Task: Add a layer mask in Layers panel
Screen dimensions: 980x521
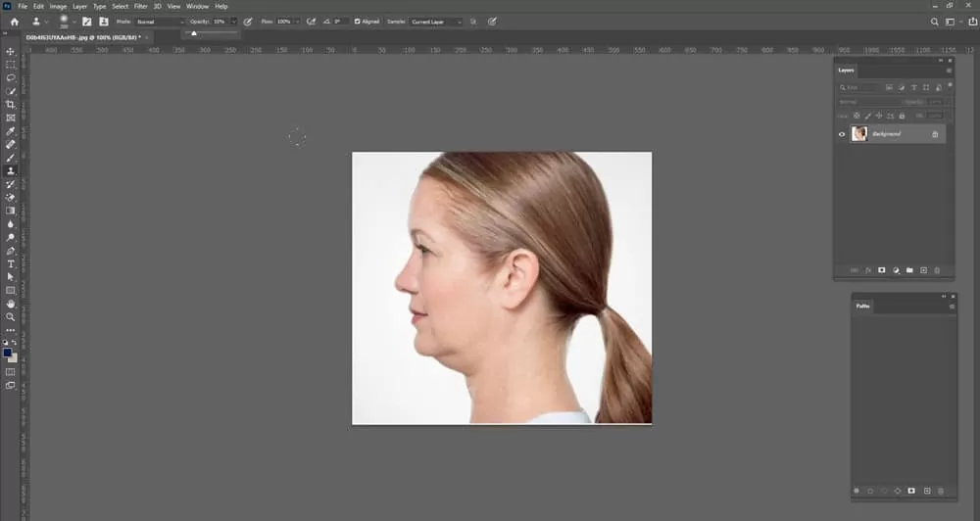Action: 882,270
